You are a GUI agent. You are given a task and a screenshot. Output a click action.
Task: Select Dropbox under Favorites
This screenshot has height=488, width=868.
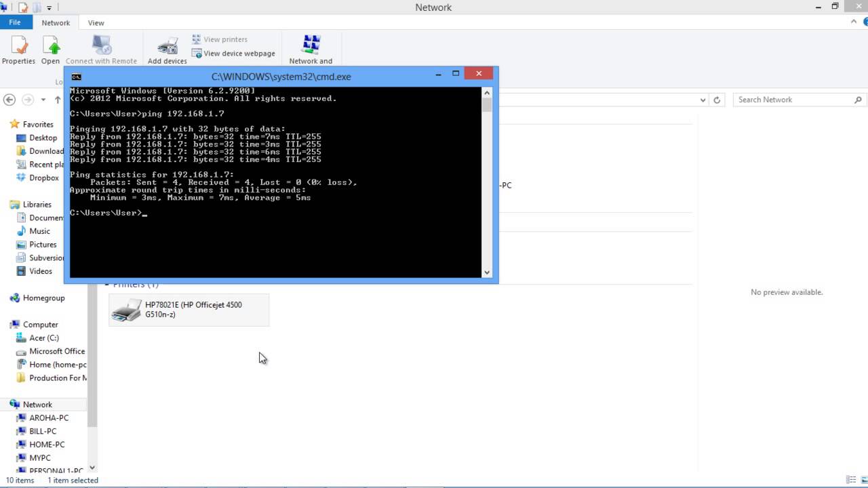(x=44, y=178)
